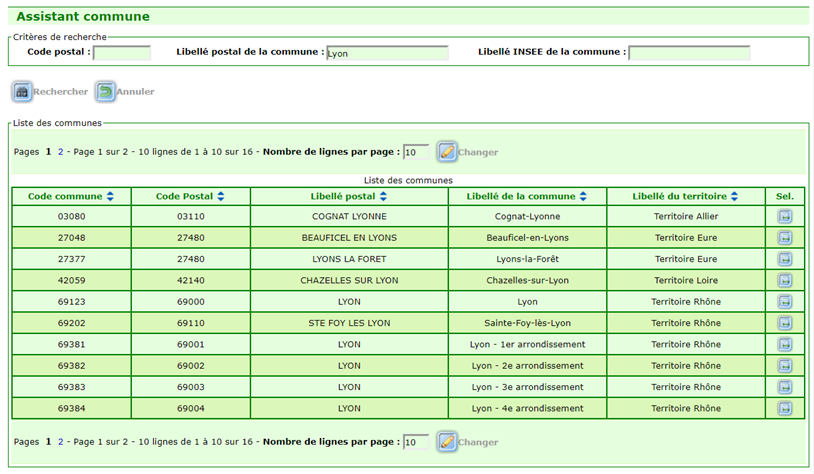Screen dimensions: 814x474
Task: Click the BEAUFICEL EN LYONS cell
Action: coord(349,238)
